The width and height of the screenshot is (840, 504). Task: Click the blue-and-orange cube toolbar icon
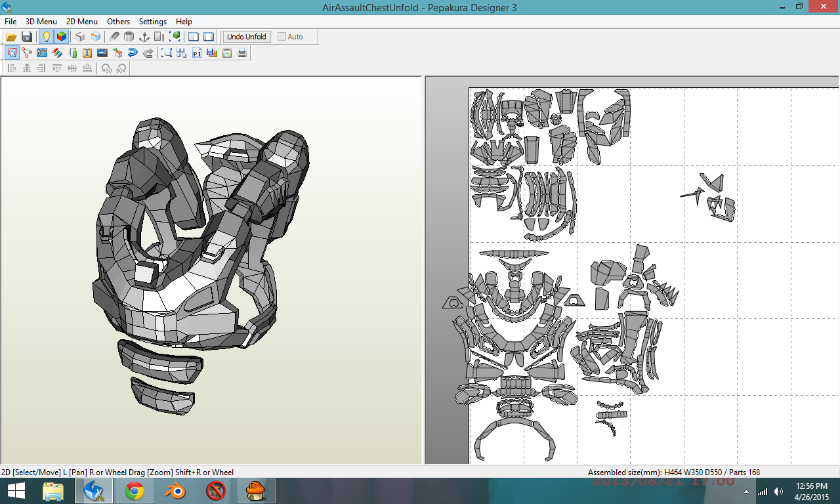[x=95, y=37]
